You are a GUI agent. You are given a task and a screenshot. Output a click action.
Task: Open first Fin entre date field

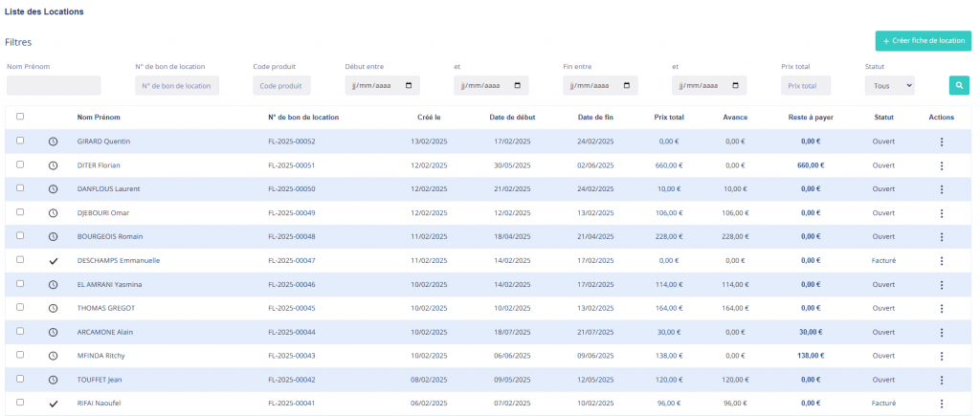pyautogui.click(x=599, y=86)
